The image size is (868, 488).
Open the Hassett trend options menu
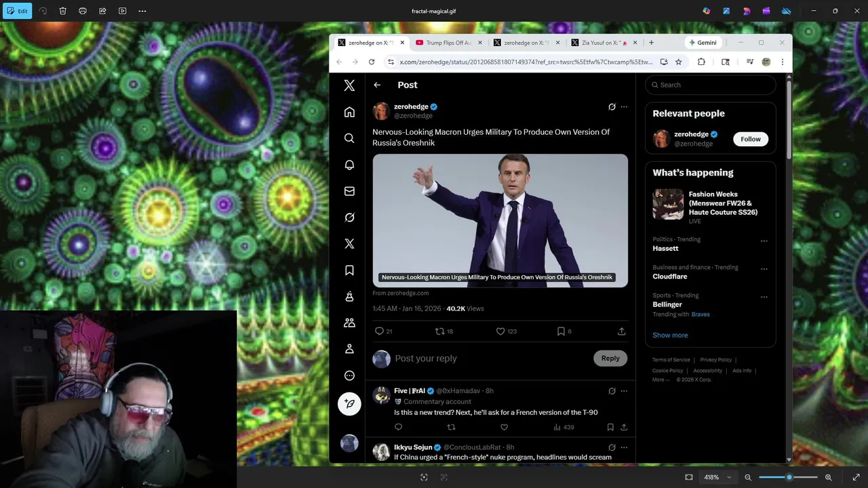(764, 241)
